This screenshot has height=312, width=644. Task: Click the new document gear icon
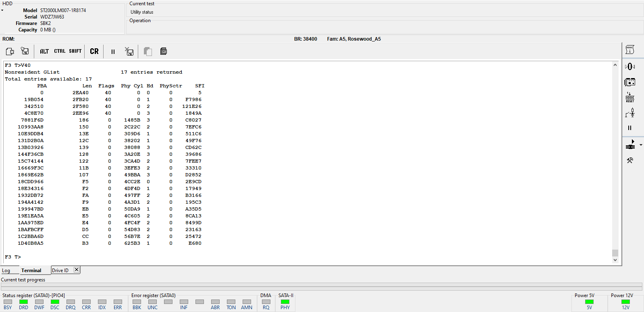coord(10,51)
